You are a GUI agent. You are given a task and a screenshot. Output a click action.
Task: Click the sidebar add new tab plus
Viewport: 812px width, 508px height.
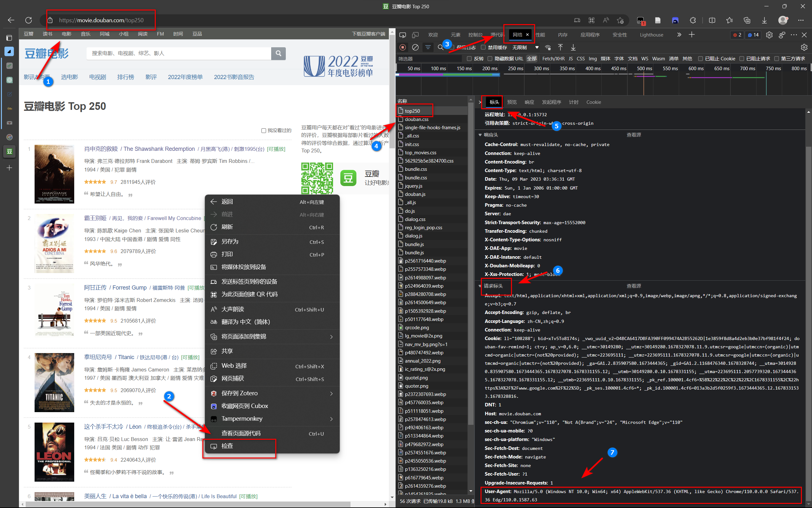point(10,168)
